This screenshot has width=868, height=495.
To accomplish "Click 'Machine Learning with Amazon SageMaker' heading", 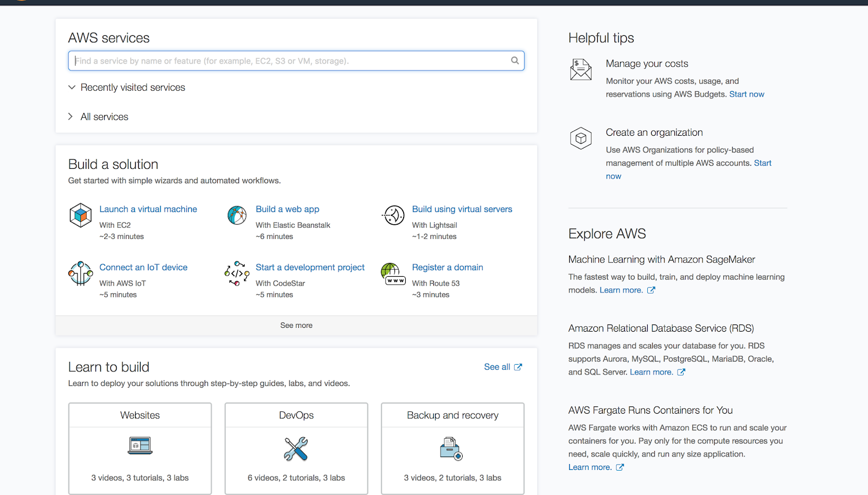I will pos(662,259).
